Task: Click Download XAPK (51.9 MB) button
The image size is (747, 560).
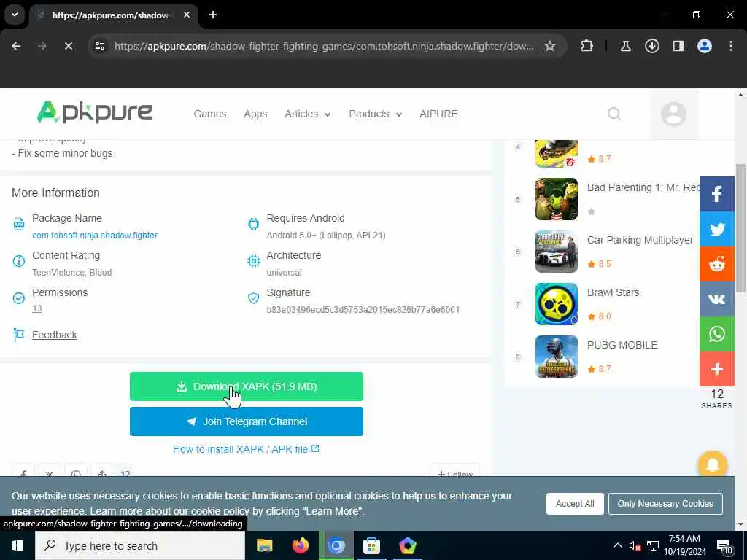Action: 247,386
